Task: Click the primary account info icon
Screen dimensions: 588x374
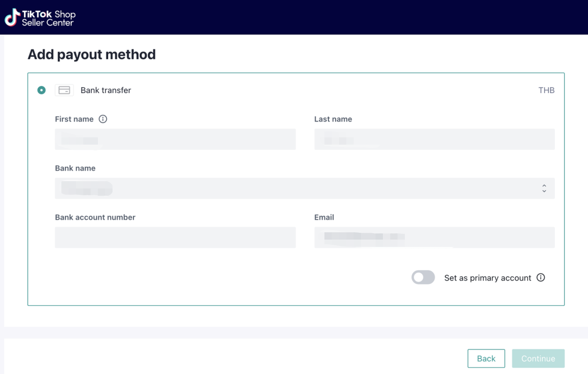Action: click(x=541, y=278)
